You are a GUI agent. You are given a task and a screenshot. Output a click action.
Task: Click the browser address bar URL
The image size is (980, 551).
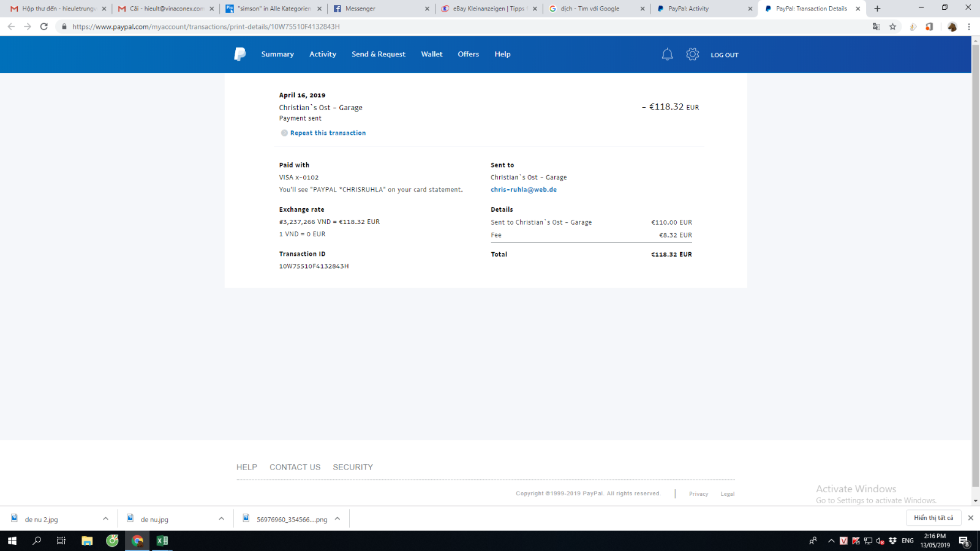206,26
